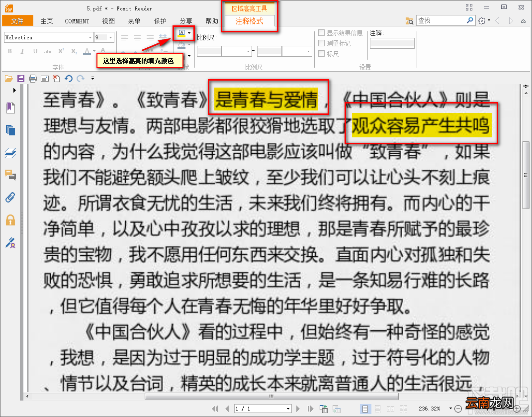The image size is (532, 417).
Task: Click magnifier icon in the find box
Action: (x=470, y=20)
